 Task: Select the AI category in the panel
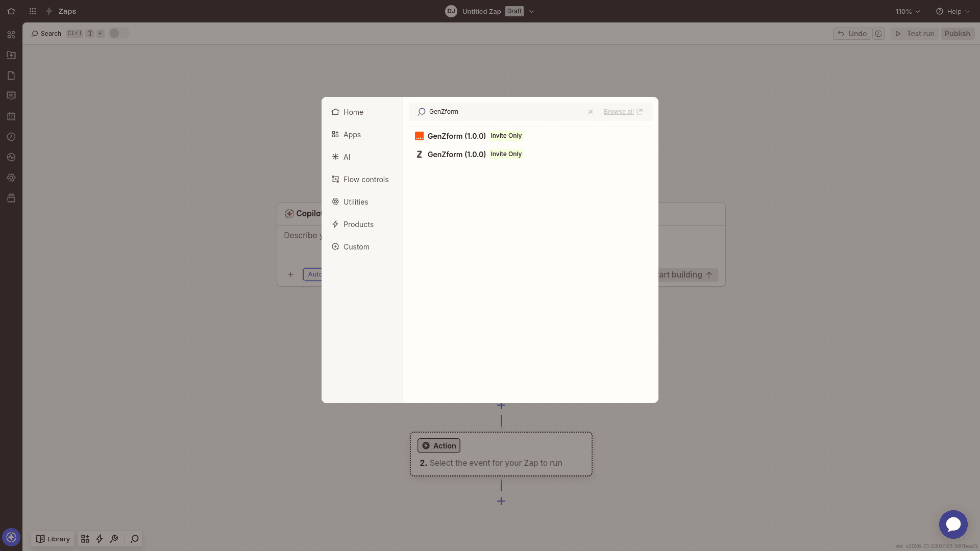click(x=347, y=157)
